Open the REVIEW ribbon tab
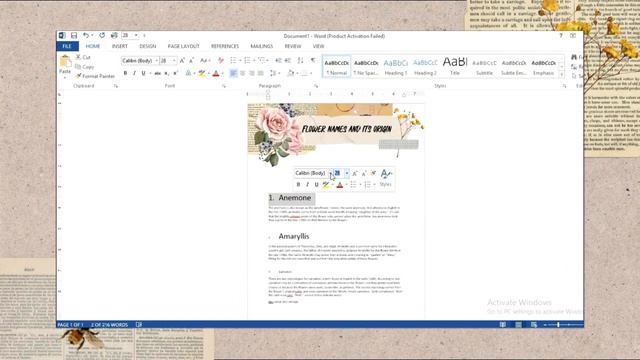This screenshot has height=360, width=640. tap(293, 46)
